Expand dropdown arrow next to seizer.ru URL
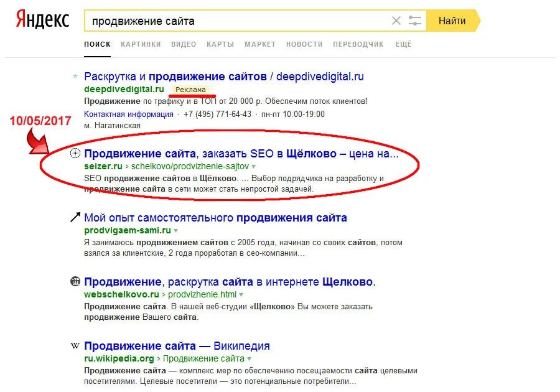Image resolution: width=560 pixels, height=392 pixels. [254, 166]
